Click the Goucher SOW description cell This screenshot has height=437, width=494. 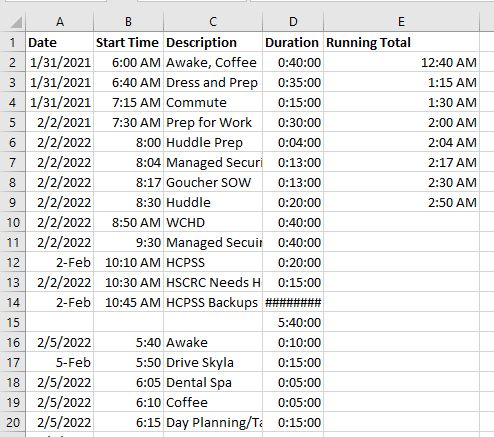[x=213, y=182]
